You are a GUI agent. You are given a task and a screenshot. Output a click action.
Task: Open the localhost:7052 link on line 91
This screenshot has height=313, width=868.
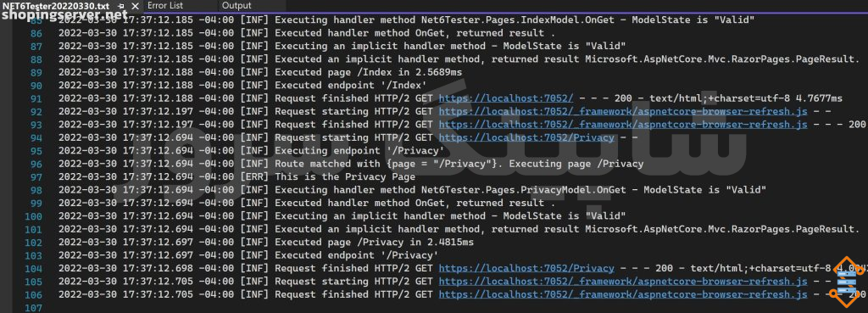point(506,98)
